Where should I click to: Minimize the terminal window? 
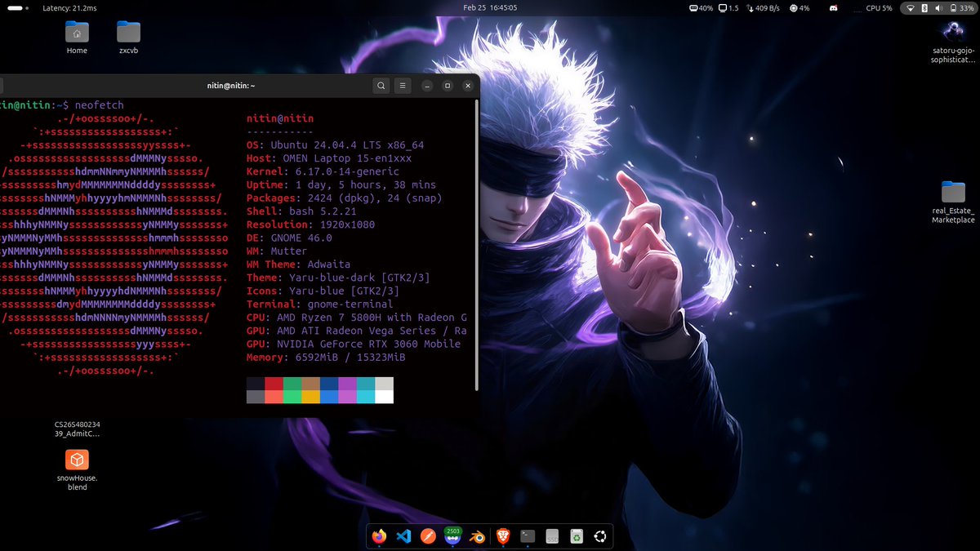coord(426,85)
